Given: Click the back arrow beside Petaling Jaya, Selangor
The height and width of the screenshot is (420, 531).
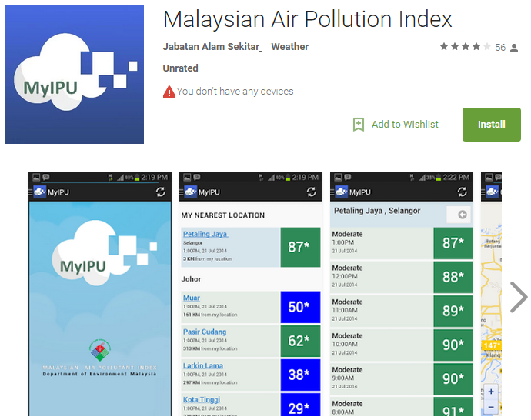Looking at the screenshot, I should coord(459,215).
